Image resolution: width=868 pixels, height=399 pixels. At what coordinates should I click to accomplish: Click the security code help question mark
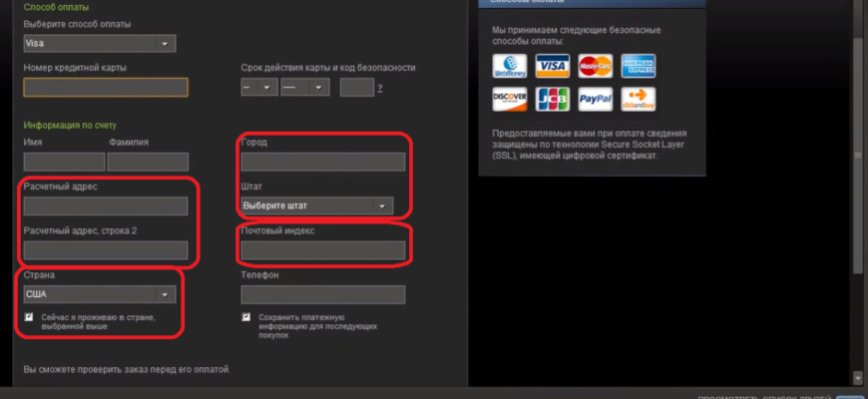[379, 89]
